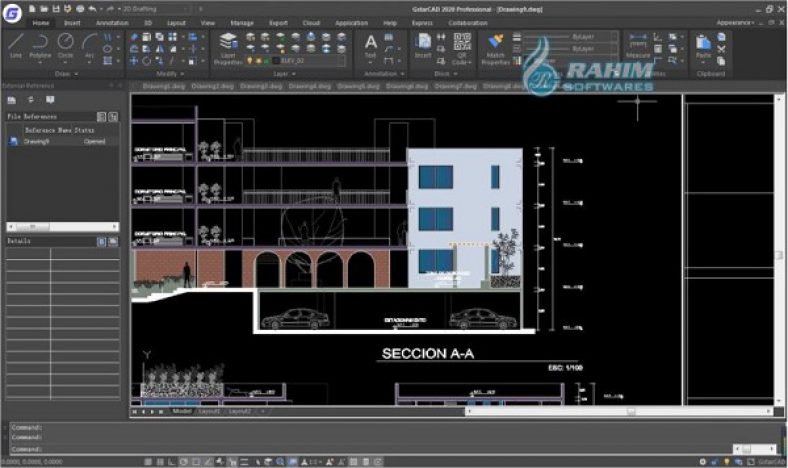Image resolution: width=788 pixels, height=468 pixels.
Task: Click the Open file icon in quick access toolbar
Action: (x=44, y=9)
